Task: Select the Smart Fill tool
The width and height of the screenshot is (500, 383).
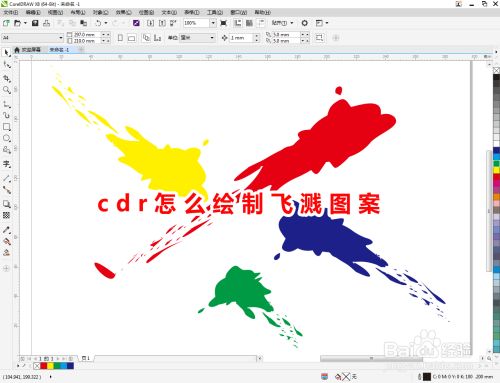Action: 7,253
